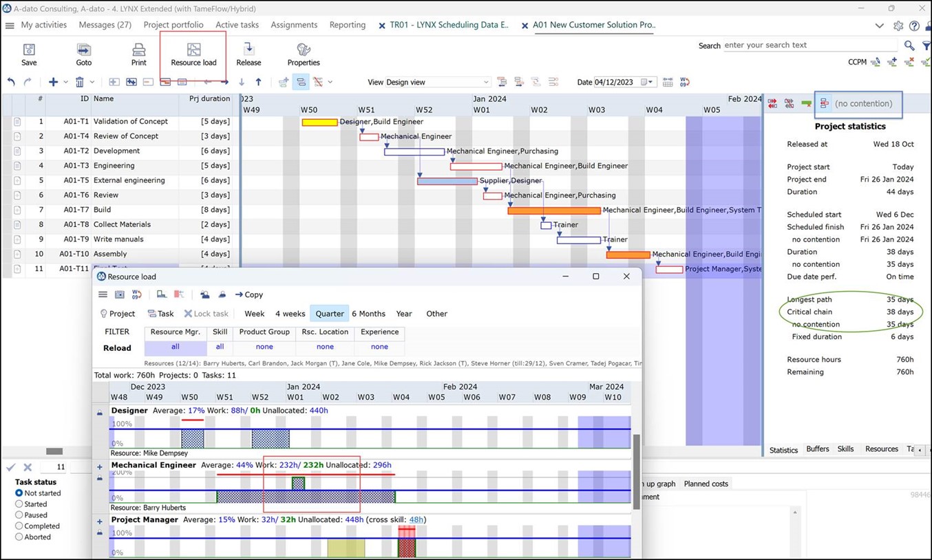Viewport: 932px width, 560px height.
Task: Select the Completed radio button
Action: coord(19,526)
